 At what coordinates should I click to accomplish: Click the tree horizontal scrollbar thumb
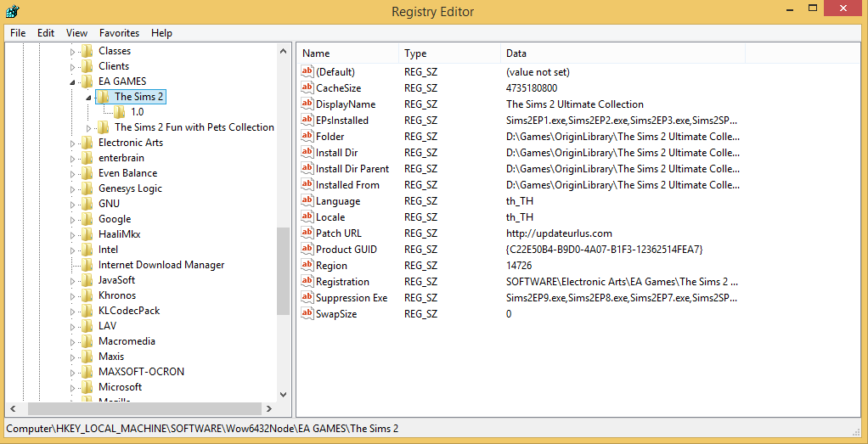(x=143, y=408)
